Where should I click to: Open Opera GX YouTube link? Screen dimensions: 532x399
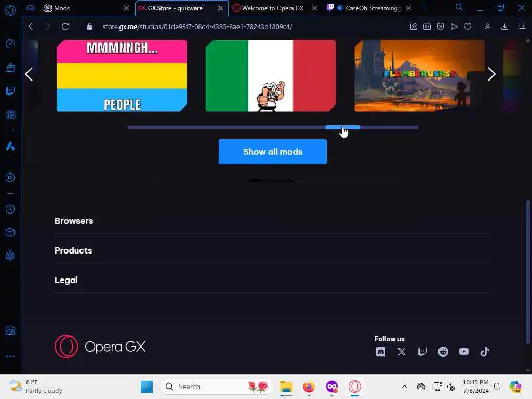[464, 352]
